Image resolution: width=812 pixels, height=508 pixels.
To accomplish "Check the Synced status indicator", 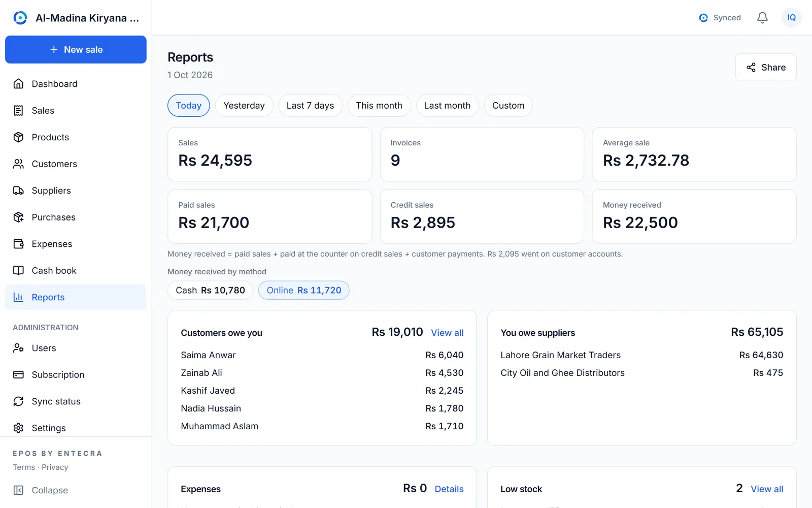I will [x=720, y=18].
